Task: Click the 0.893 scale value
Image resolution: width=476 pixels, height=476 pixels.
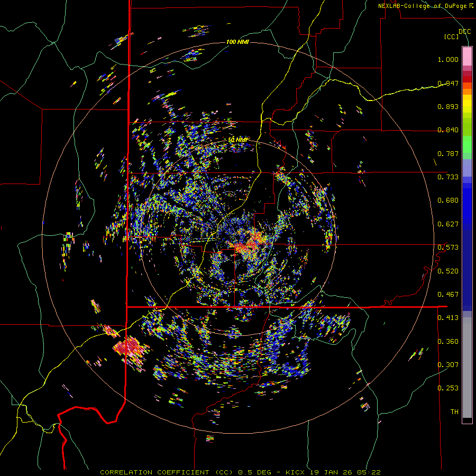Action: 448,106
